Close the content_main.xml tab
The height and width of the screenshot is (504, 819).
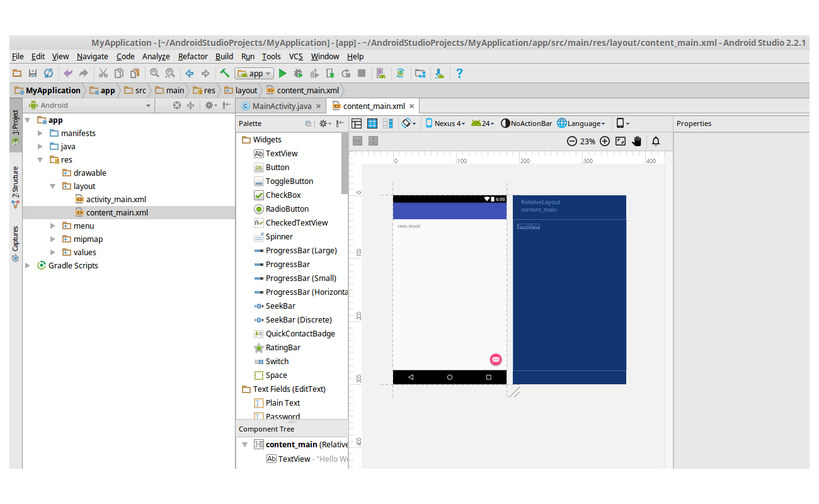[411, 106]
